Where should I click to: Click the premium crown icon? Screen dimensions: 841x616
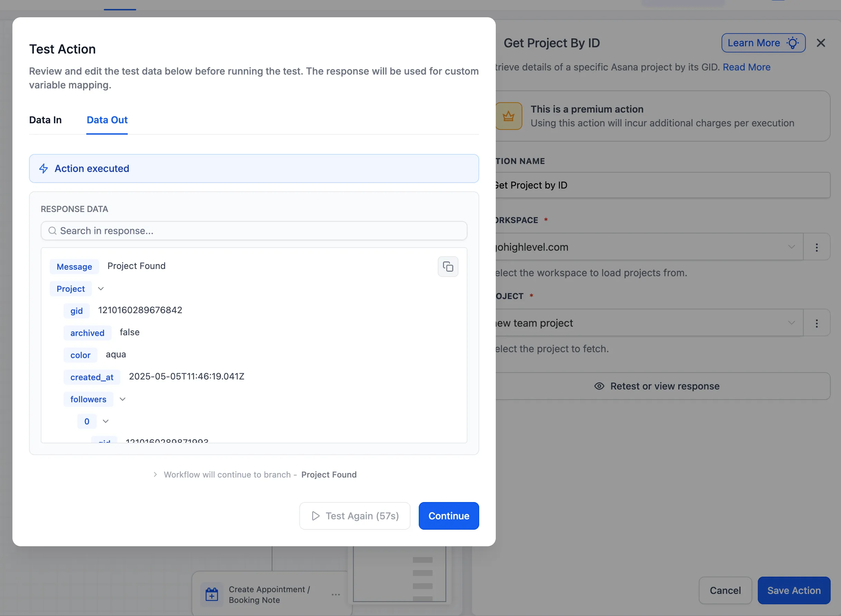(x=509, y=116)
